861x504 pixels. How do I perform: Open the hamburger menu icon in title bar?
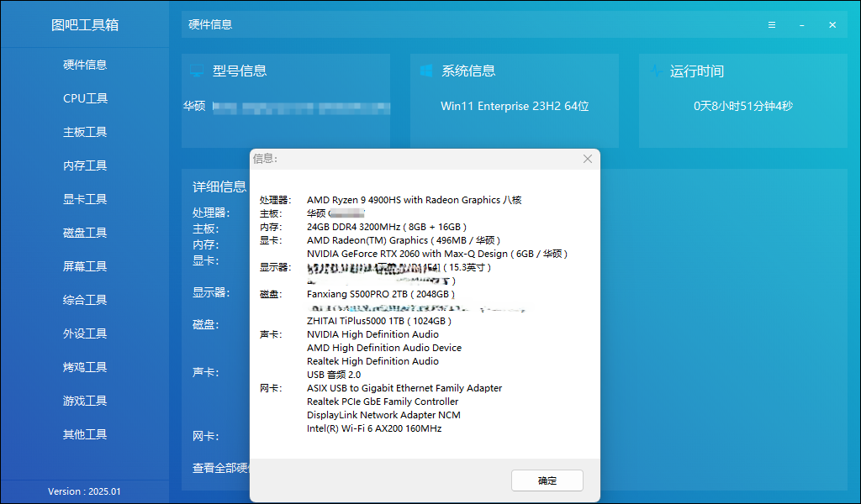pyautogui.click(x=772, y=24)
